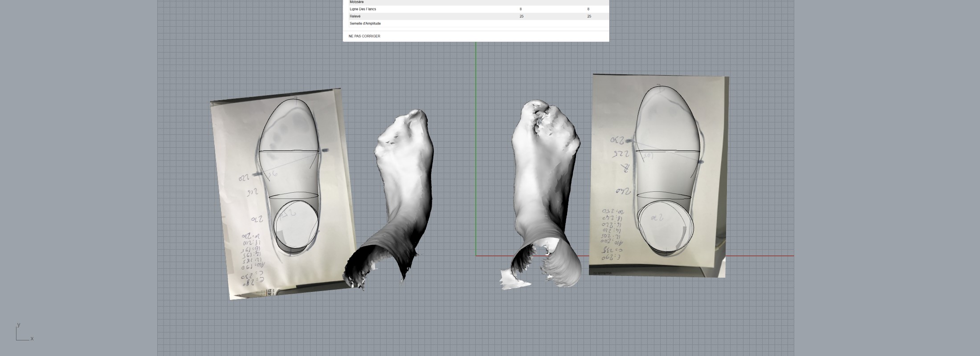Click handwritten measurement list on right tracing
980x356 pixels.
[x=612, y=234]
